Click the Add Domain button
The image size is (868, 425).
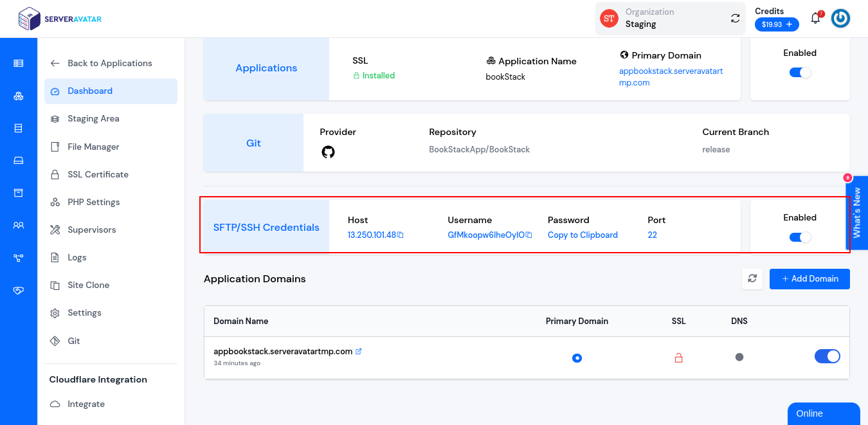809,279
